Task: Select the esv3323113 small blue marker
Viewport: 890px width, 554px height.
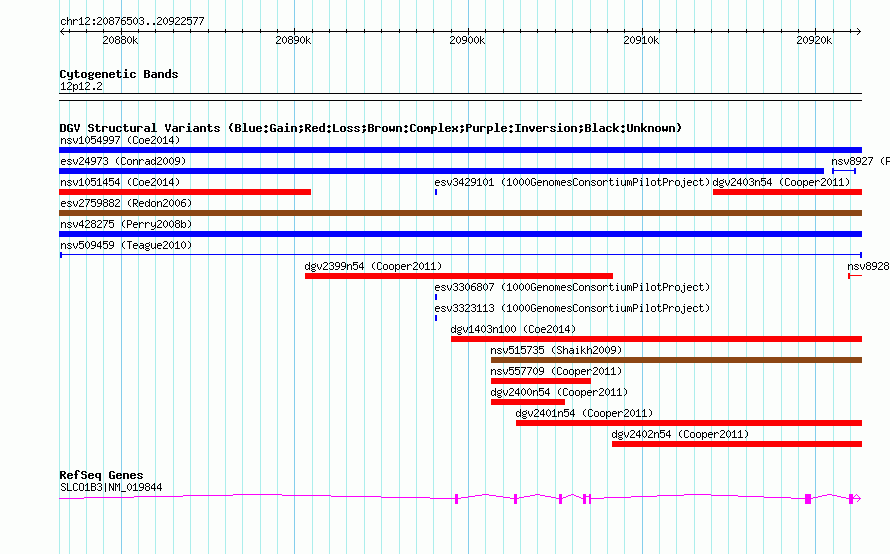Action: (x=436, y=318)
